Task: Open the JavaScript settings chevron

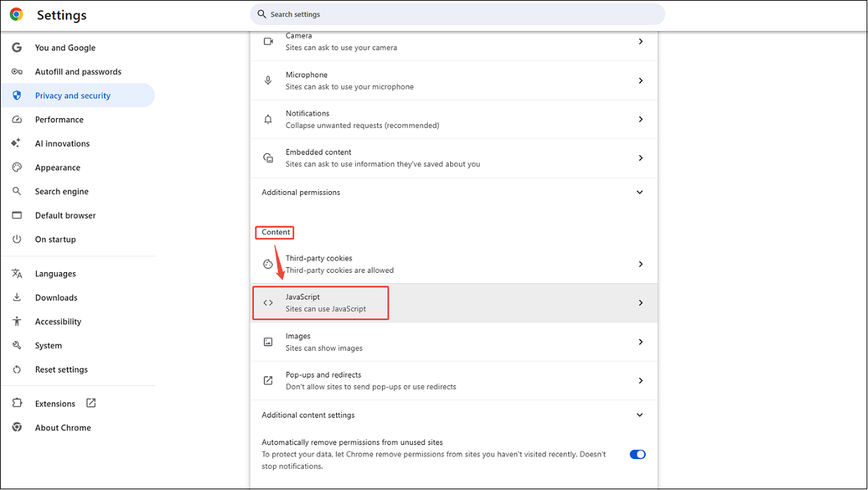Action: [640, 302]
